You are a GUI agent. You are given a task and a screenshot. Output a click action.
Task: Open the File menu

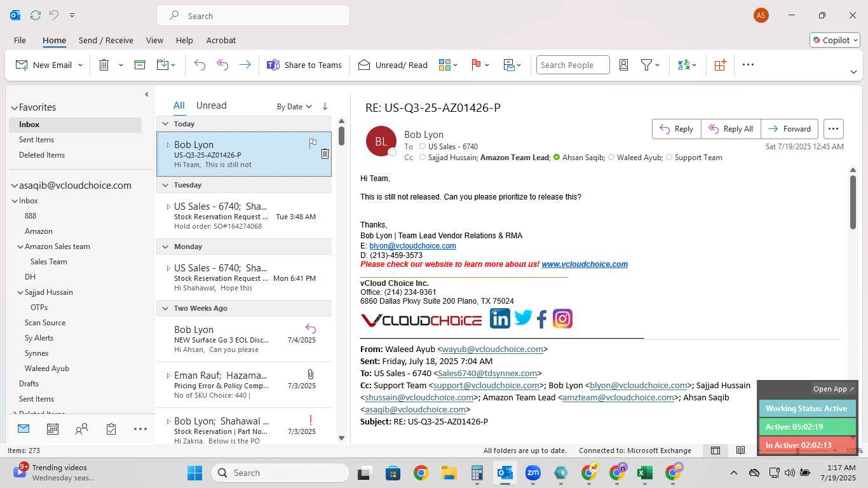click(x=20, y=40)
